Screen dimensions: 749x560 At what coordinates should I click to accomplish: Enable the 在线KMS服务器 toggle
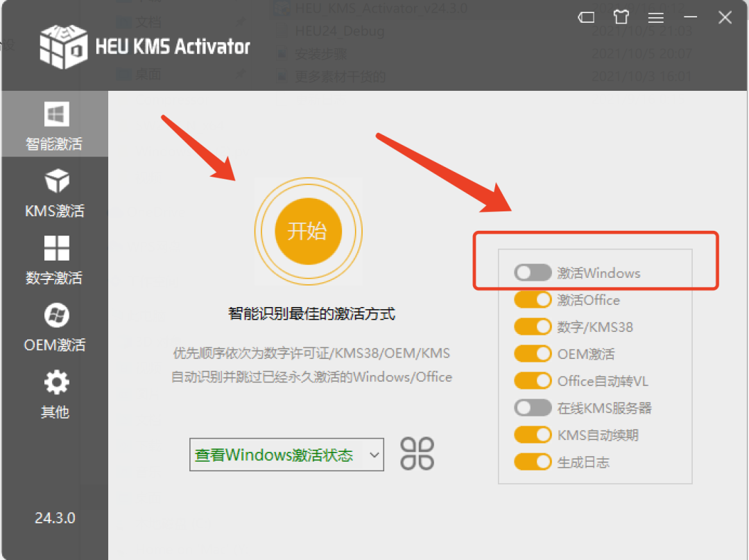click(532, 408)
